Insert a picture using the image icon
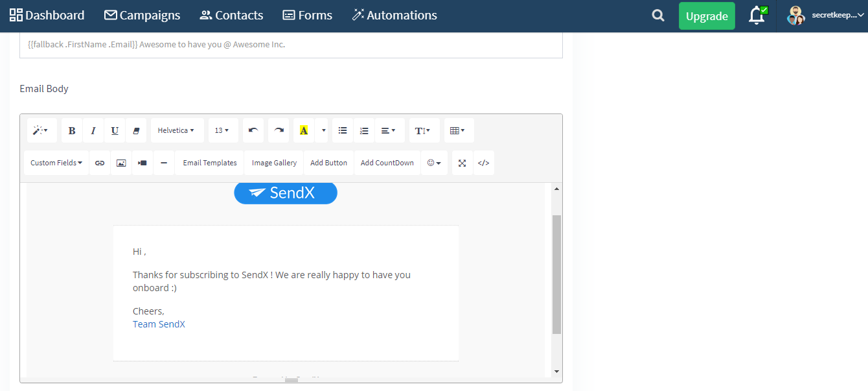Image resolution: width=868 pixels, height=391 pixels. tap(121, 163)
